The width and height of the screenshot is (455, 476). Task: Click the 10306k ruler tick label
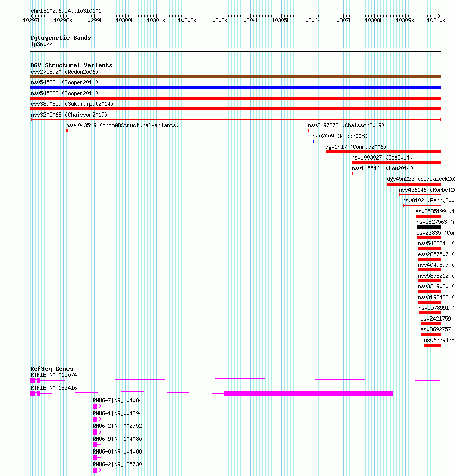[x=311, y=20]
